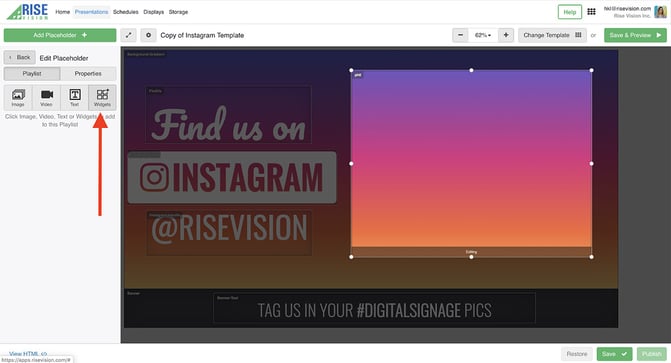The width and height of the screenshot is (671, 363).
Task: Click the Rise Vision logo
Action: tap(28, 12)
